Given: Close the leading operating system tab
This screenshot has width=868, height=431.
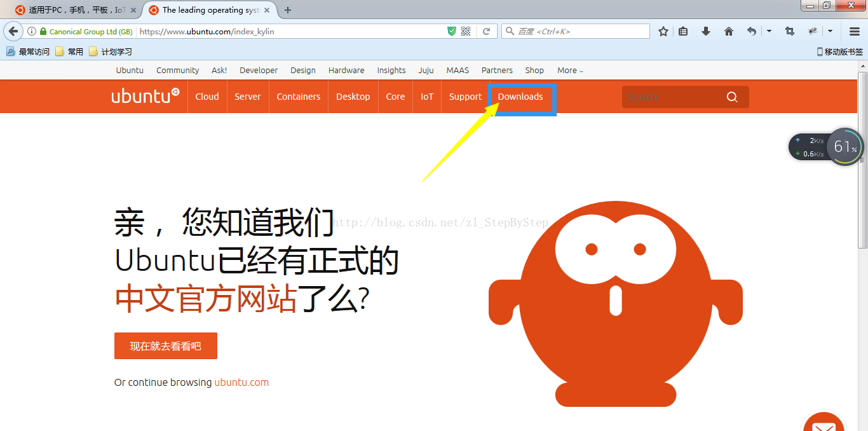Looking at the screenshot, I should (268, 10).
